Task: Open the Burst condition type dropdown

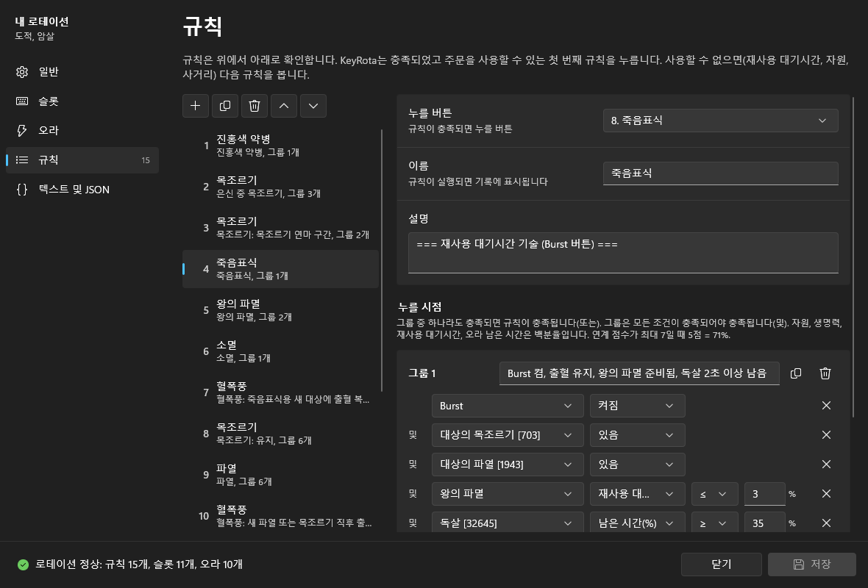Action: coord(508,406)
